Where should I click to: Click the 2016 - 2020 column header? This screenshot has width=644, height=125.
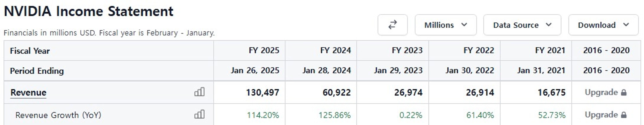[x=606, y=50]
